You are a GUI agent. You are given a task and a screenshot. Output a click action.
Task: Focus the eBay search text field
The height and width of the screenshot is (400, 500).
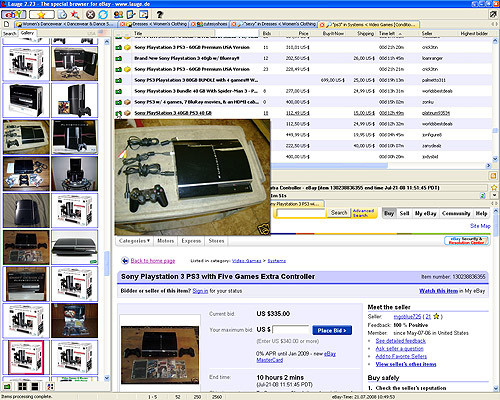(301, 213)
